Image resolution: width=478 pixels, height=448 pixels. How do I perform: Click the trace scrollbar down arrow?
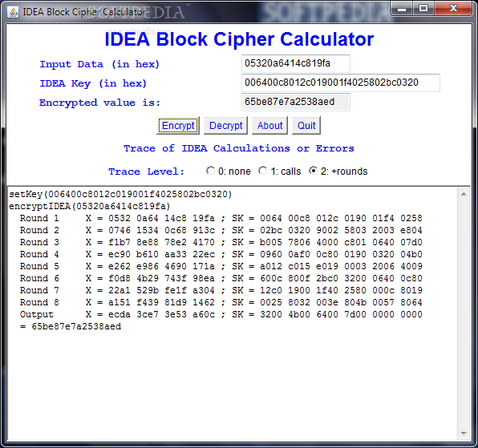464,433
